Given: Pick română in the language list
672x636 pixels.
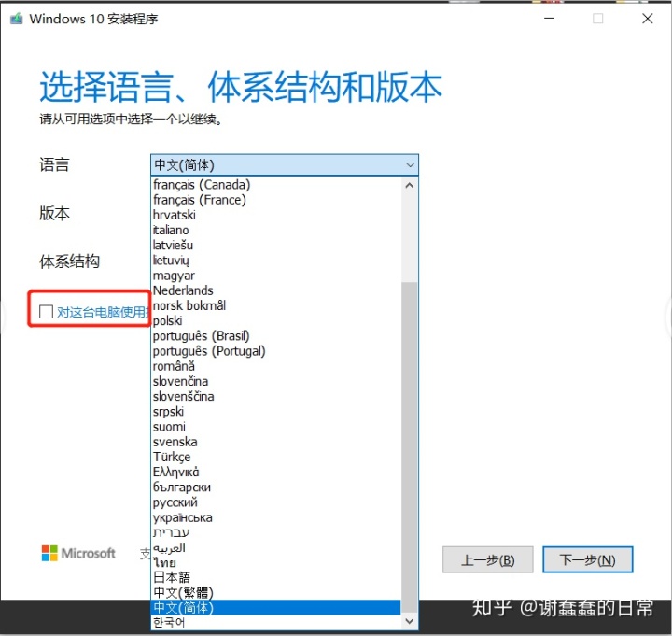Looking at the screenshot, I should point(276,366).
